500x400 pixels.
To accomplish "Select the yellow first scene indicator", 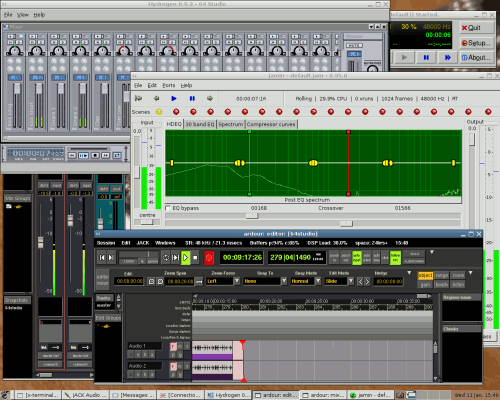I will pyautogui.click(x=159, y=112).
